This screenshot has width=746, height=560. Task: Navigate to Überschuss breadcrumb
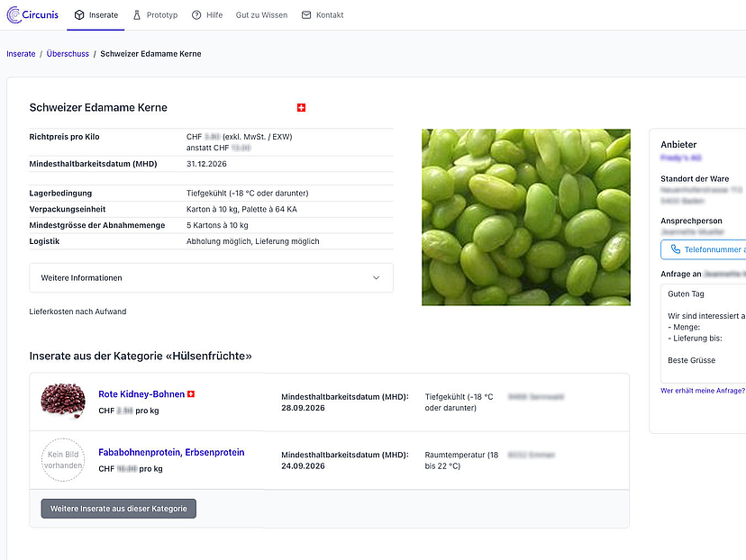pos(68,54)
